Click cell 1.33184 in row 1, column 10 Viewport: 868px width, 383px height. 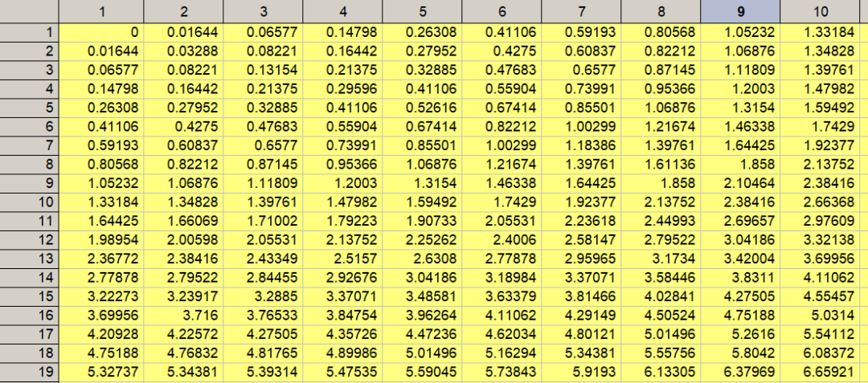(820, 33)
